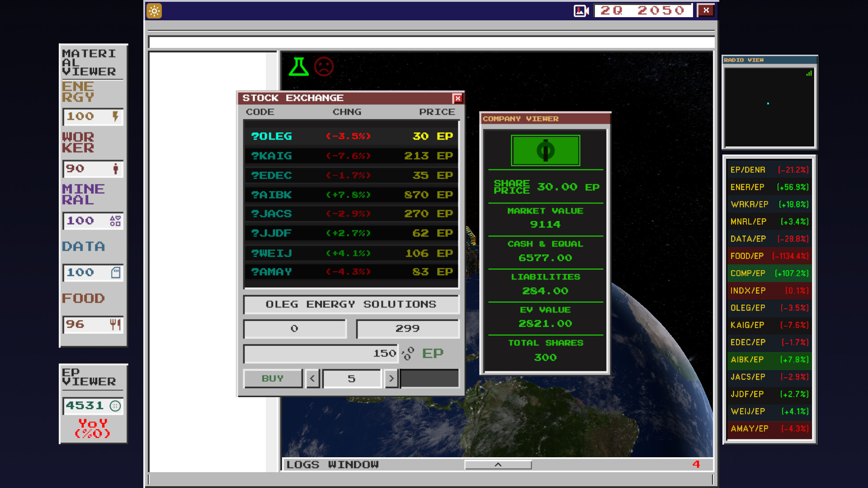The height and width of the screenshot is (488, 868).
Task: Collapse the Logs Window using its chevron
Action: coord(497,464)
